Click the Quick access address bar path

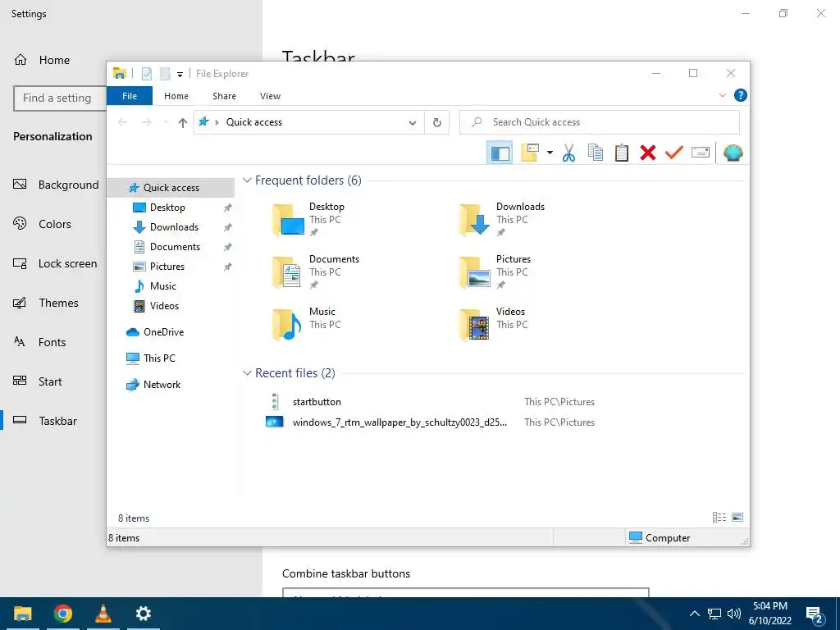[x=254, y=122]
